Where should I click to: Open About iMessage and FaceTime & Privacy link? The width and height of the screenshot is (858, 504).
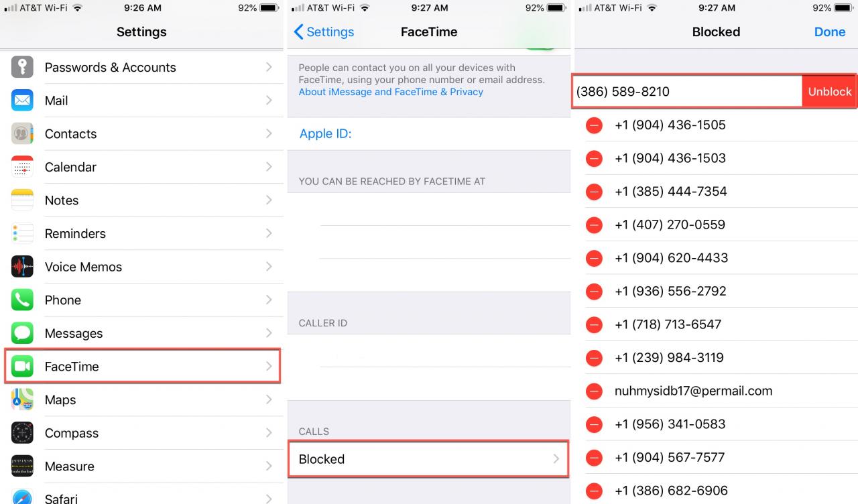click(x=391, y=92)
